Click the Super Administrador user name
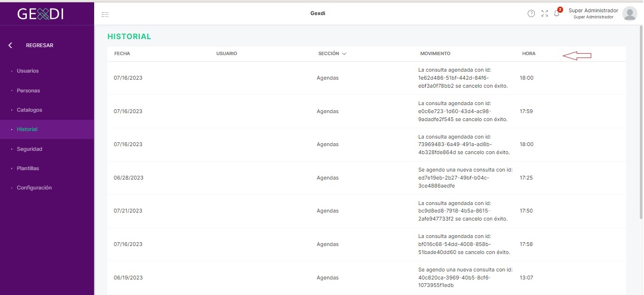Viewport: 644px width, 295px height. pos(593,10)
